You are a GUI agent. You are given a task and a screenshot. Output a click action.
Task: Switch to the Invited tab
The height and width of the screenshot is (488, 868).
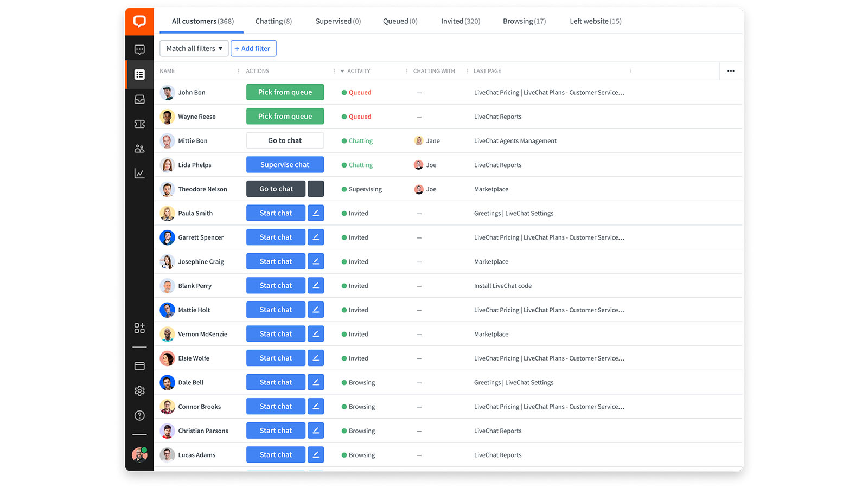click(x=461, y=21)
